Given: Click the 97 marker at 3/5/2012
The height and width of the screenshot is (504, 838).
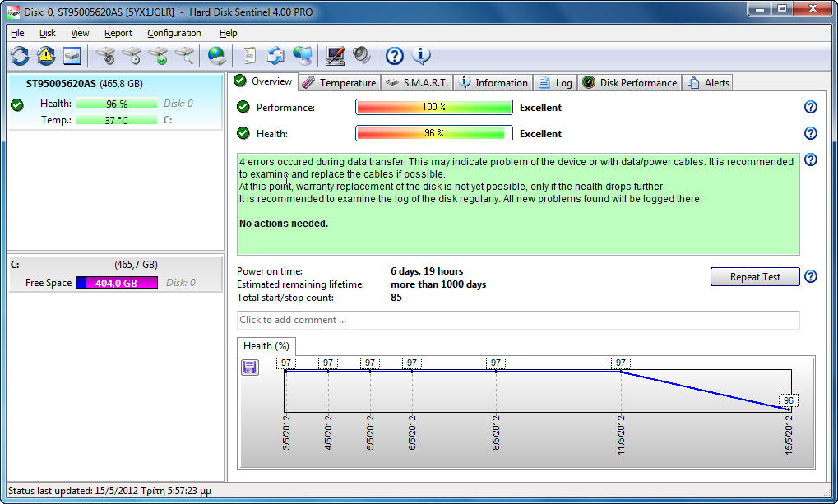Looking at the screenshot, I should 286,363.
